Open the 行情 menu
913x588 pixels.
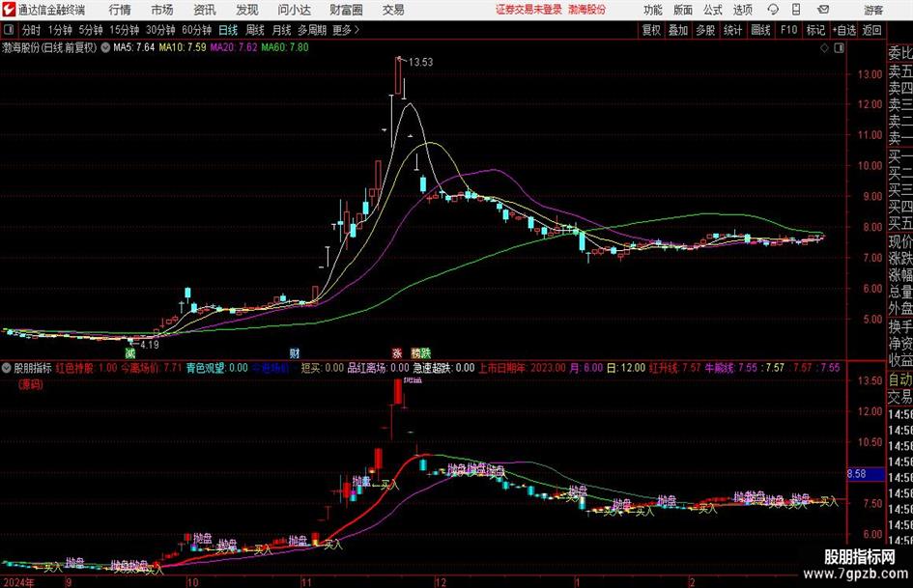point(120,10)
